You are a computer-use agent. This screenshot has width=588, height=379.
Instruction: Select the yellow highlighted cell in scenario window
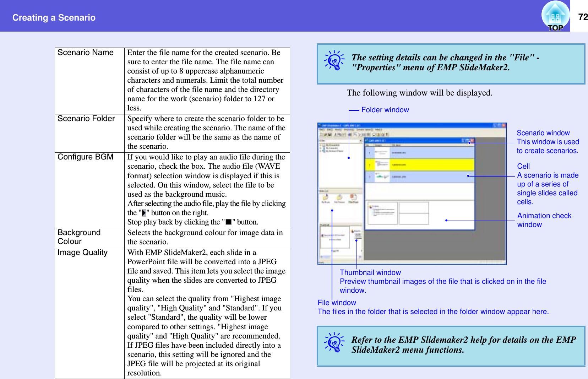420,165
